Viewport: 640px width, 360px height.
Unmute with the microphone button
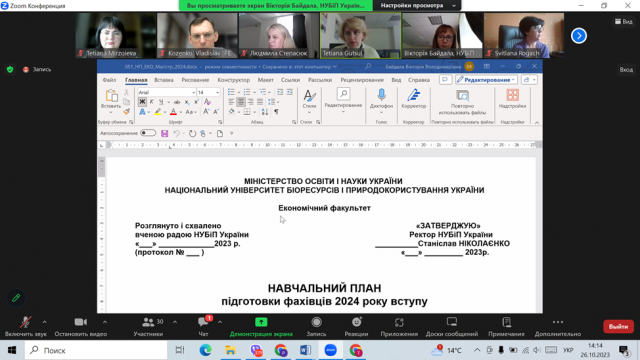pyautogui.click(x=25, y=322)
